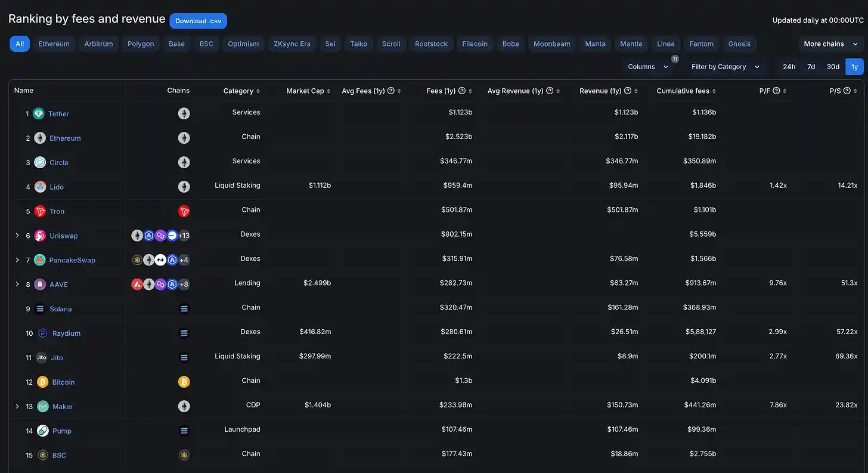The image size is (868, 473).
Task: Click the help icon beside P/F header
Action: 776,91
